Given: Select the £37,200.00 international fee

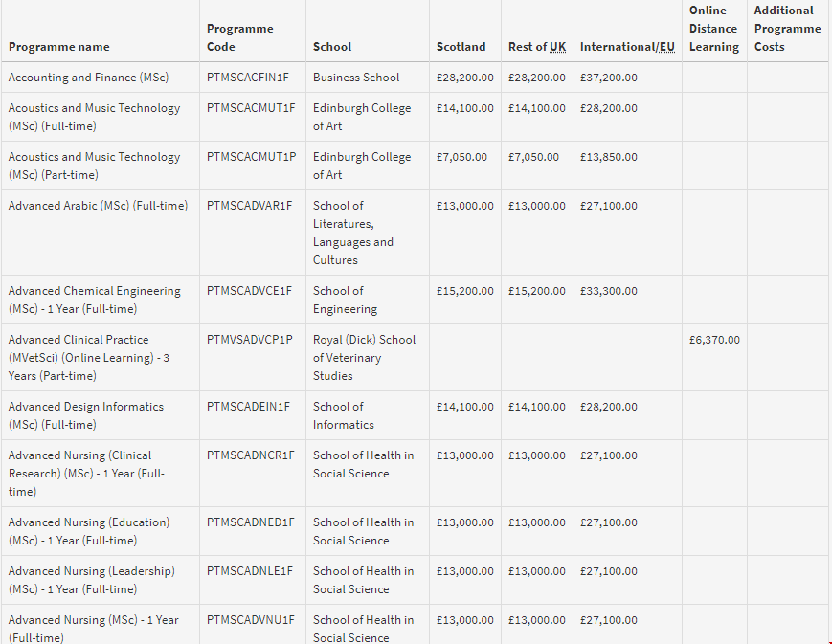Looking at the screenshot, I should (608, 78).
